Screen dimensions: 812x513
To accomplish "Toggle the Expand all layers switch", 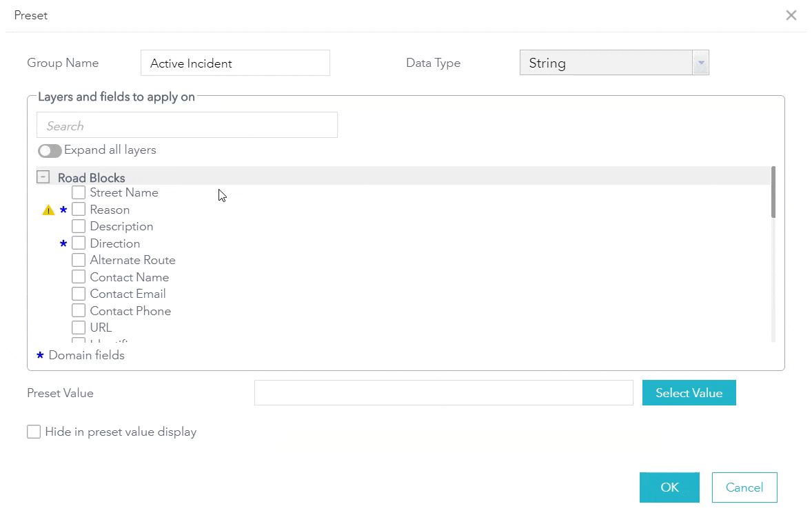I will 50,150.
